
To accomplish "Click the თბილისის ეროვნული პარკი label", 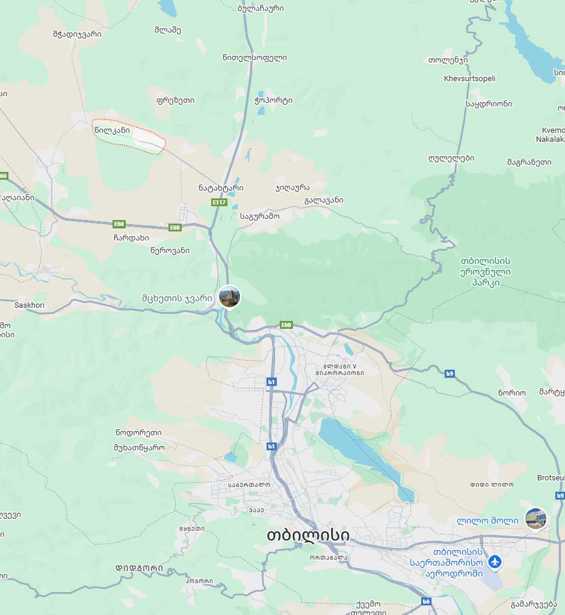I will click(485, 271).
